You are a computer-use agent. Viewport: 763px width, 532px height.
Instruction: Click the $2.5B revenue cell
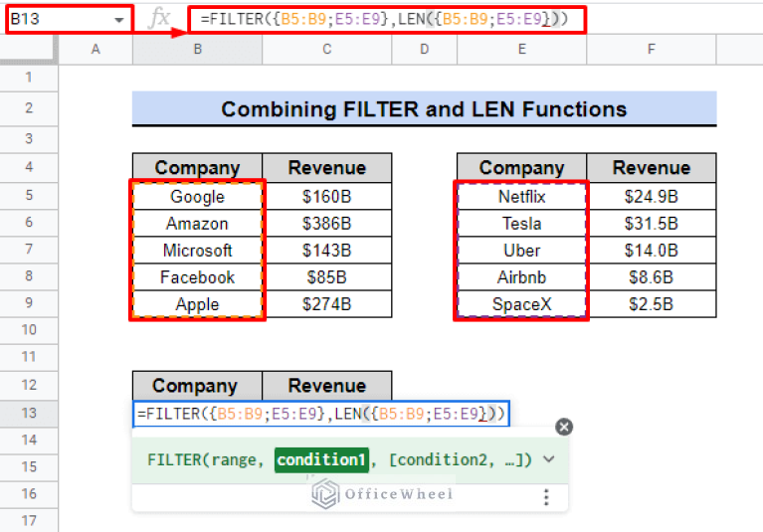(651, 304)
